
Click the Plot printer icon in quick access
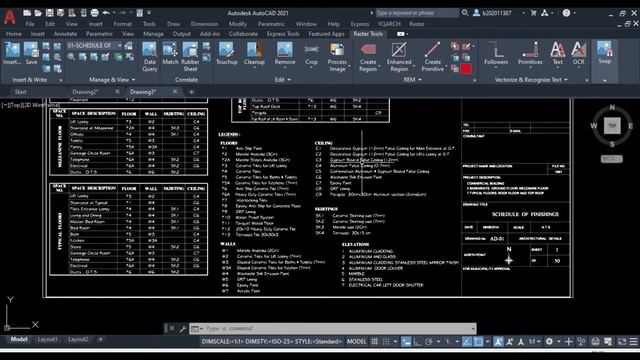coord(94,13)
